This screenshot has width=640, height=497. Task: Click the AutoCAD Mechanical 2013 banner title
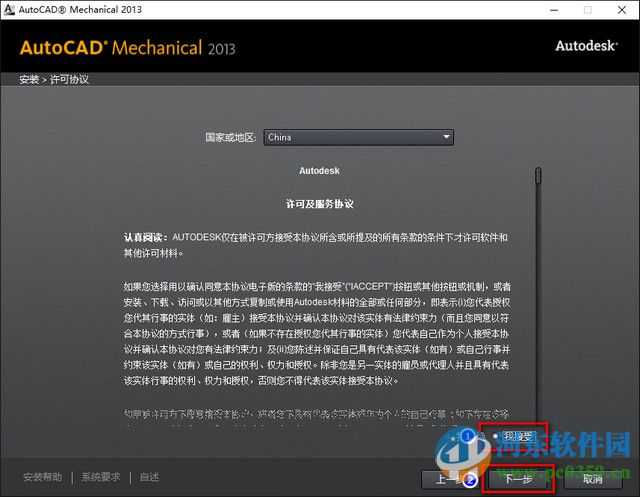coord(127,48)
